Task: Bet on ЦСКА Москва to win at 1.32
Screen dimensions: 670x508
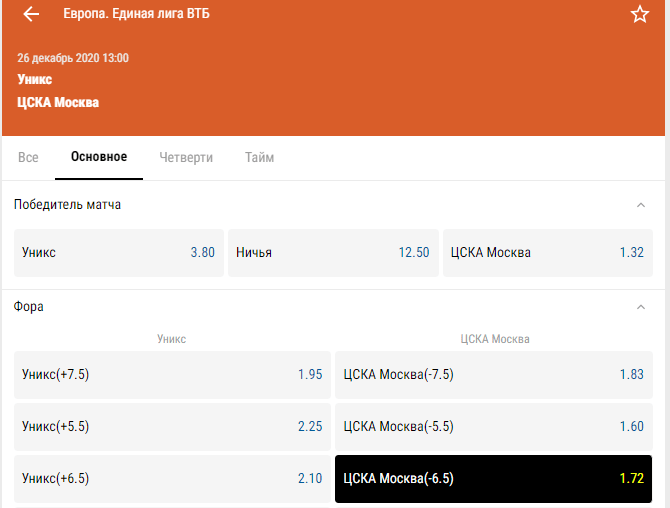Action: point(548,253)
